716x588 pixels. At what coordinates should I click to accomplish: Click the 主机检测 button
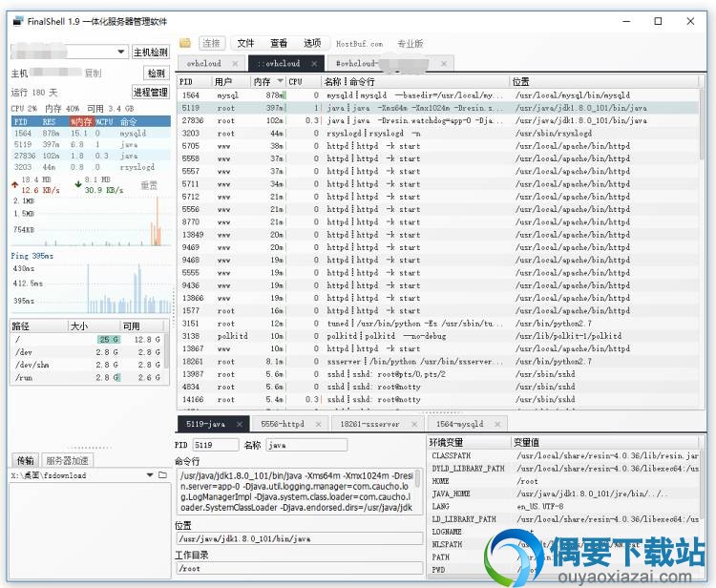point(150,52)
